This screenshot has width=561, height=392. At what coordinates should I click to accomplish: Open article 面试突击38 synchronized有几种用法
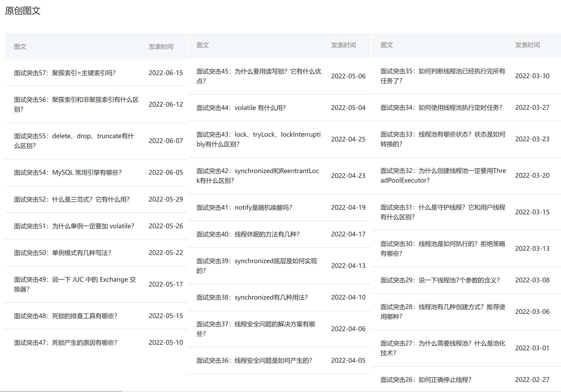tap(252, 297)
